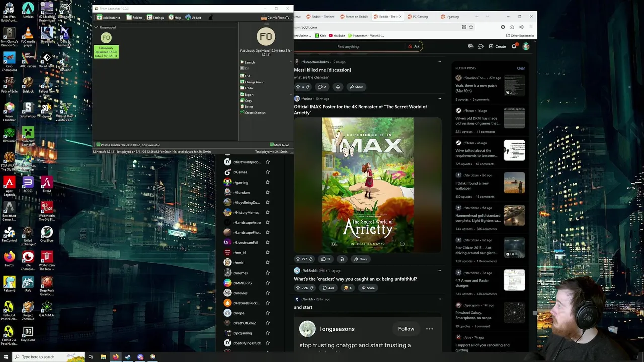Open the browser hamburger menu
The height and width of the screenshot is (362, 644).
tap(531, 27)
